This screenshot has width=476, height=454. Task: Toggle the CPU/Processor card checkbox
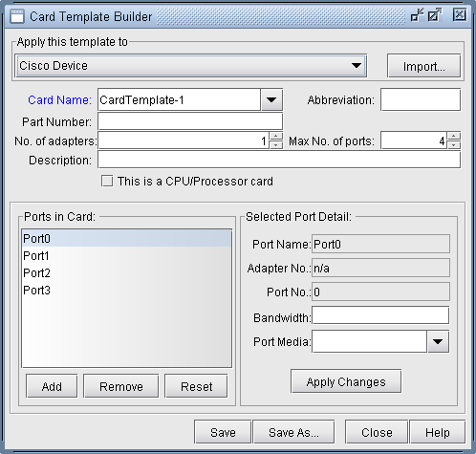click(107, 182)
